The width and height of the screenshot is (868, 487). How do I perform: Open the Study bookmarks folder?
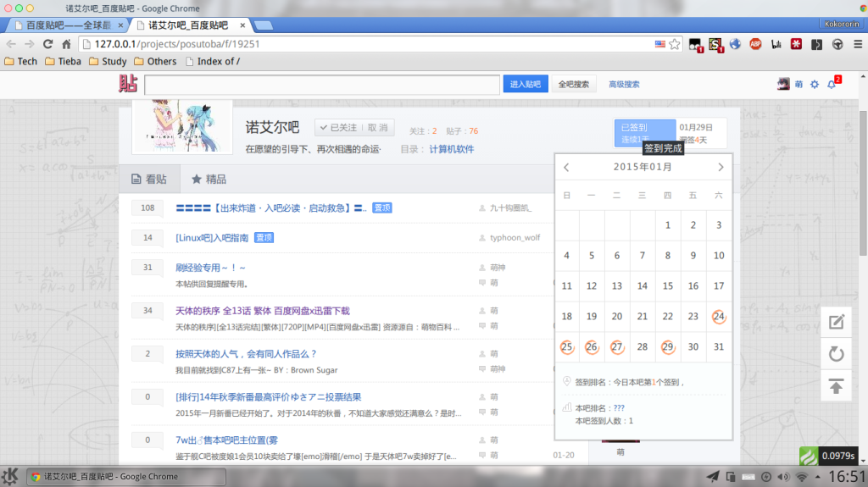(108, 62)
